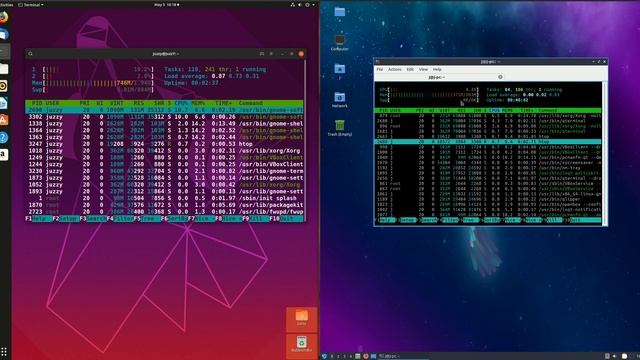
Task: Click F9 Kill in Ubuntu htop footer
Action: point(256,219)
